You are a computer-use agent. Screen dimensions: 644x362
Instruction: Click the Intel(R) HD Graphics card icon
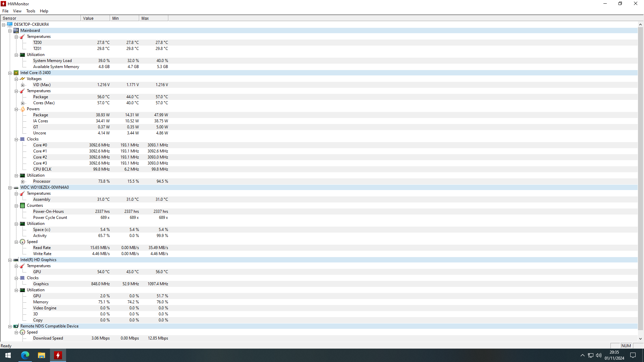(16, 260)
